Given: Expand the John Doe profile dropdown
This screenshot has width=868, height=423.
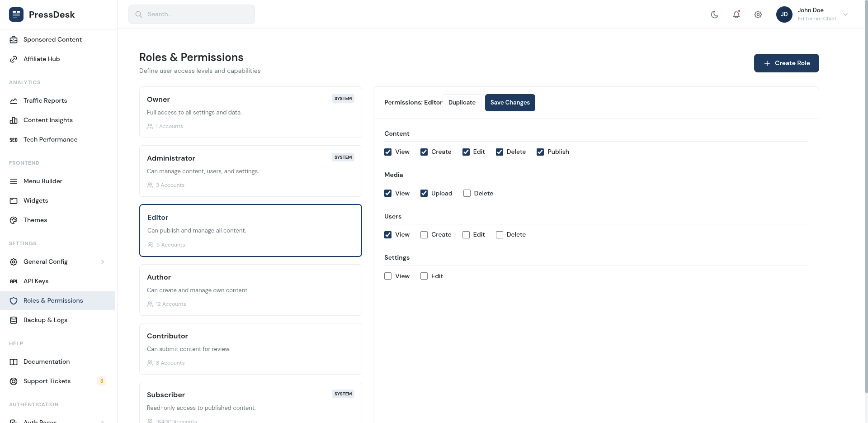Looking at the screenshot, I should point(845,14).
